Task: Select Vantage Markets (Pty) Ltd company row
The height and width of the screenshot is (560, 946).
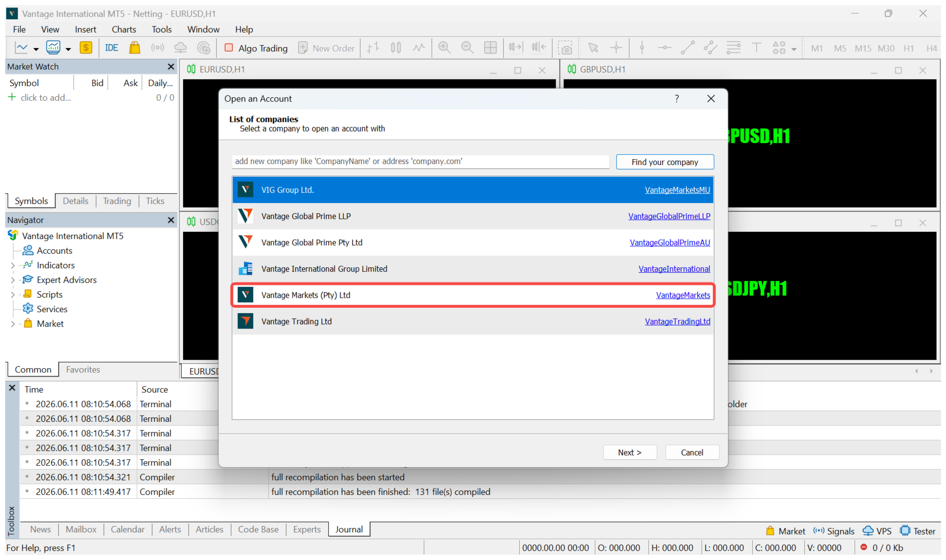Action: pos(473,295)
